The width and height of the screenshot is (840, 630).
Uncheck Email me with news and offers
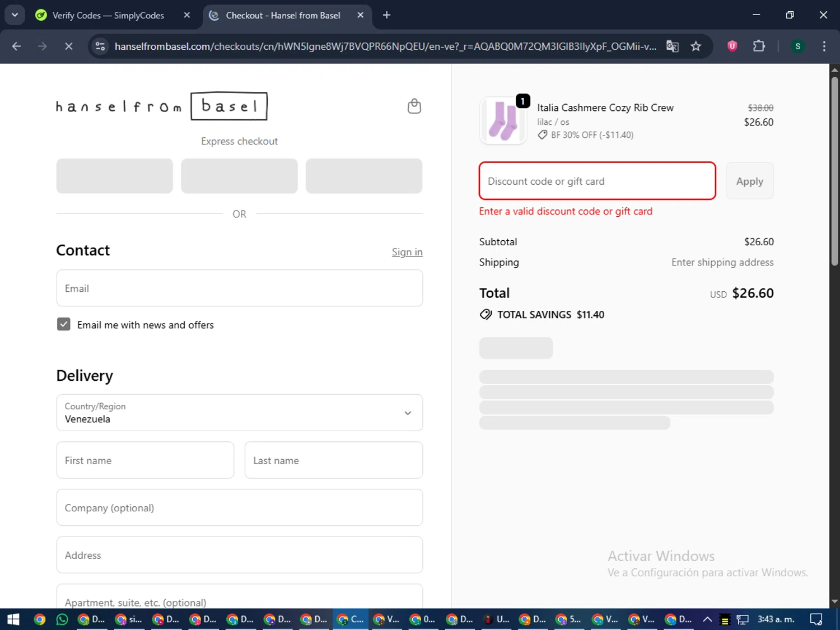click(x=64, y=325)
